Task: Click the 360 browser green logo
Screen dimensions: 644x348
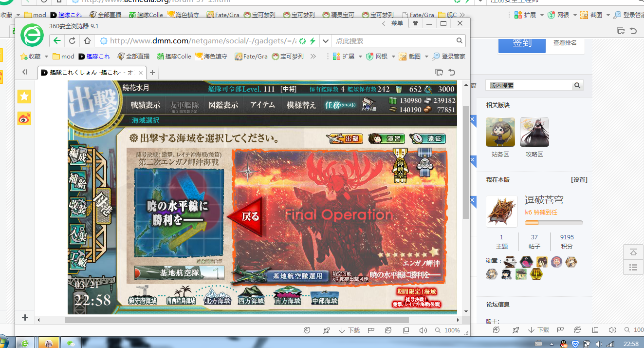Action: (32, 35)
